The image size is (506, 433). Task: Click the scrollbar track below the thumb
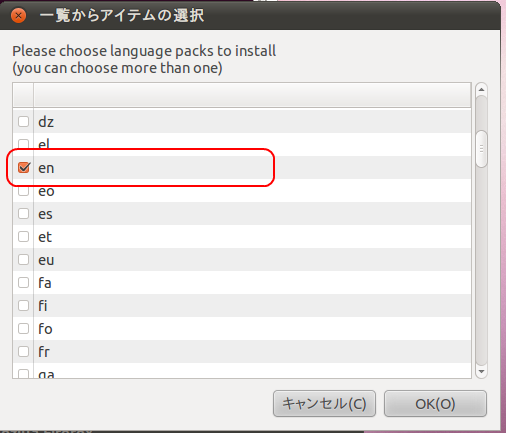click(x=481, y=267)
